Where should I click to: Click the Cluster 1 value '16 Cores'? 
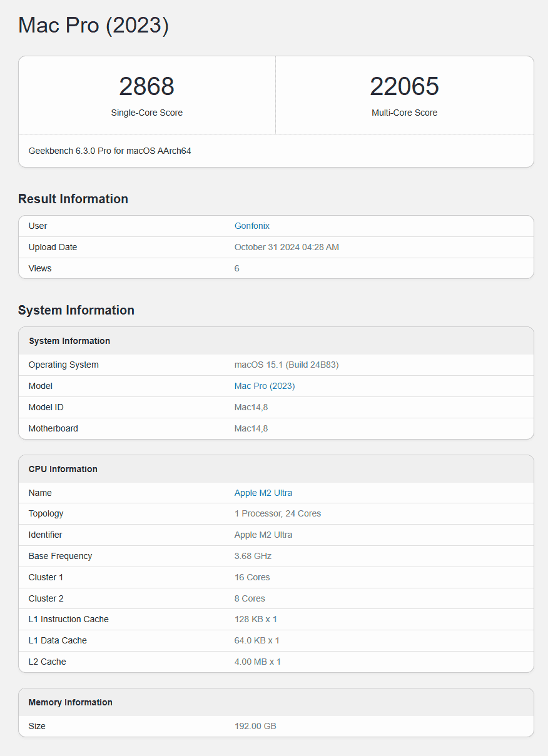[x=252, y=577]
